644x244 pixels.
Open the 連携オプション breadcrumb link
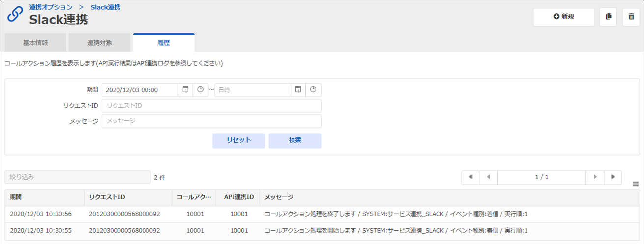coord(50,7)
